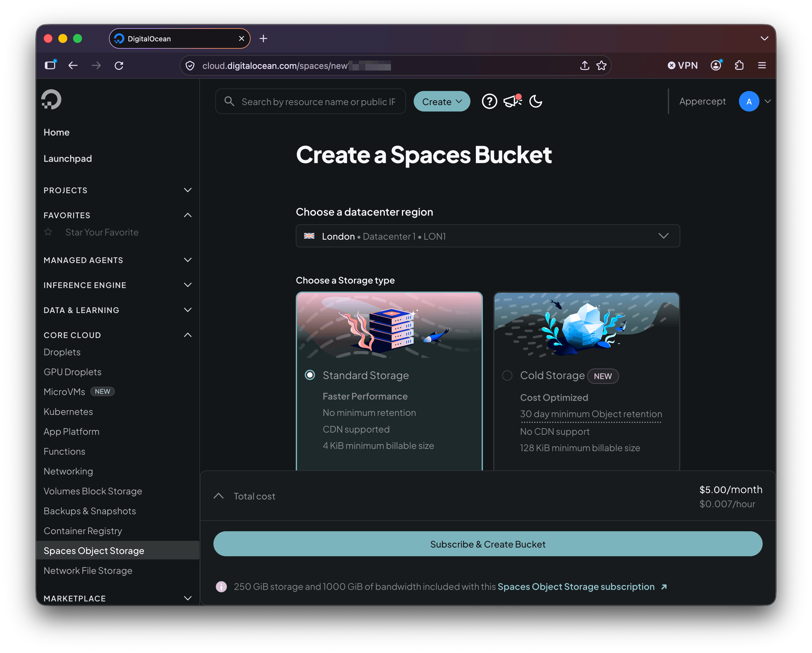Click the blue account avatar A
Image resolution: width=812 pixels, height=653 pixels.
(x=749, y=101)
